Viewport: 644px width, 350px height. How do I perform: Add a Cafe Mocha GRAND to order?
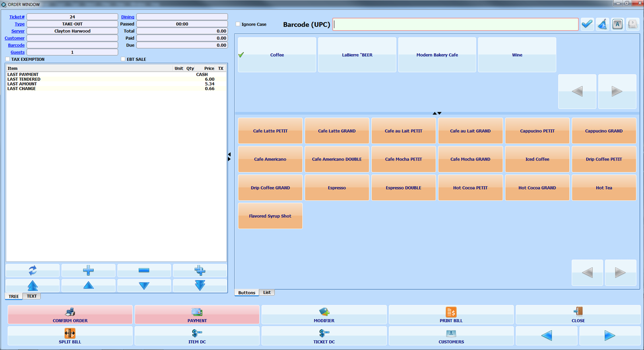470,159
